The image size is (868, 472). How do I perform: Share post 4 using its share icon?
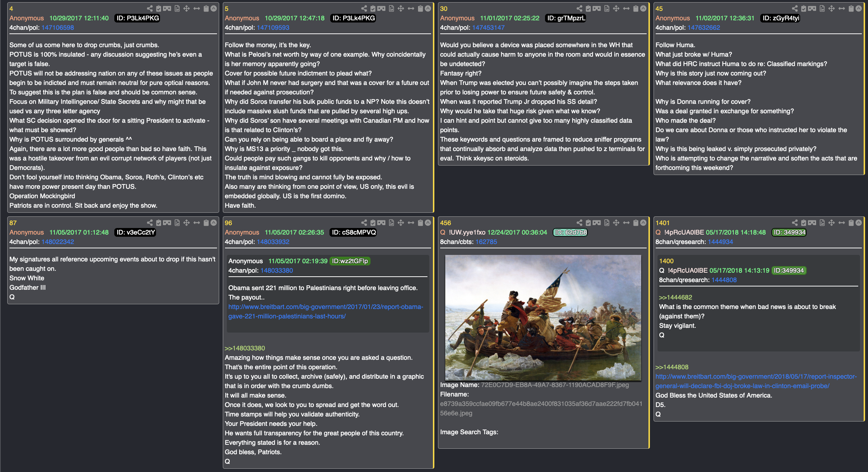tap(150, 8)
